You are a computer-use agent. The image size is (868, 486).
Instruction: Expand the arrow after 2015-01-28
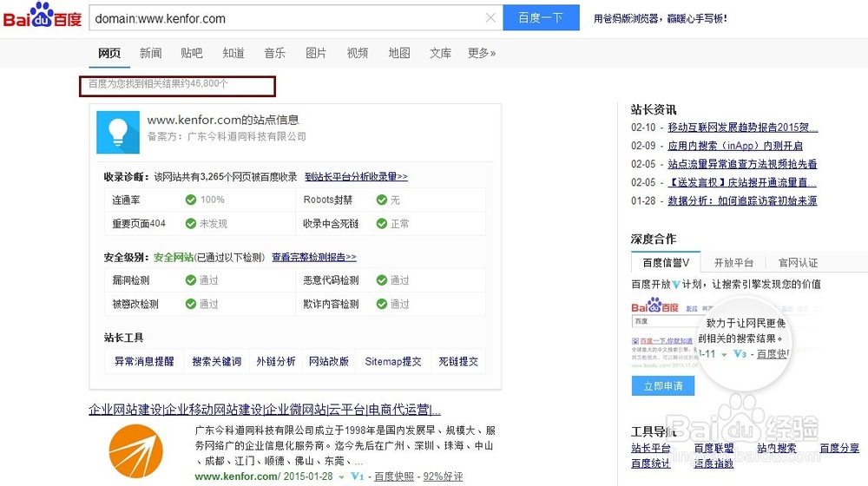pos(341,477)
